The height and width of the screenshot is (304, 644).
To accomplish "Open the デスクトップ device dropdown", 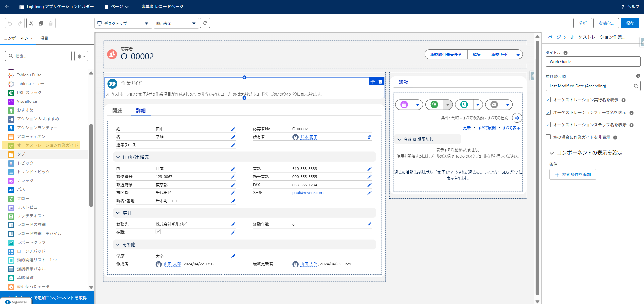I will point(122,23).
